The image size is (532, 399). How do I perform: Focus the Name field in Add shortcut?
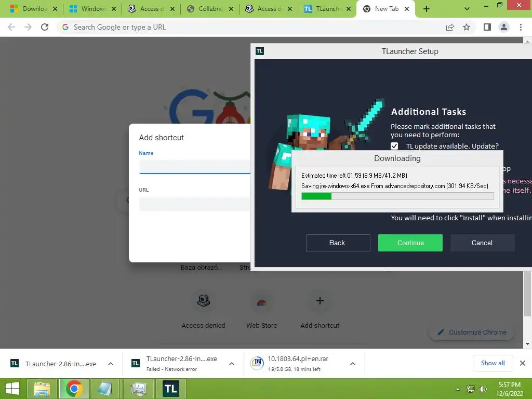[195, 167]
